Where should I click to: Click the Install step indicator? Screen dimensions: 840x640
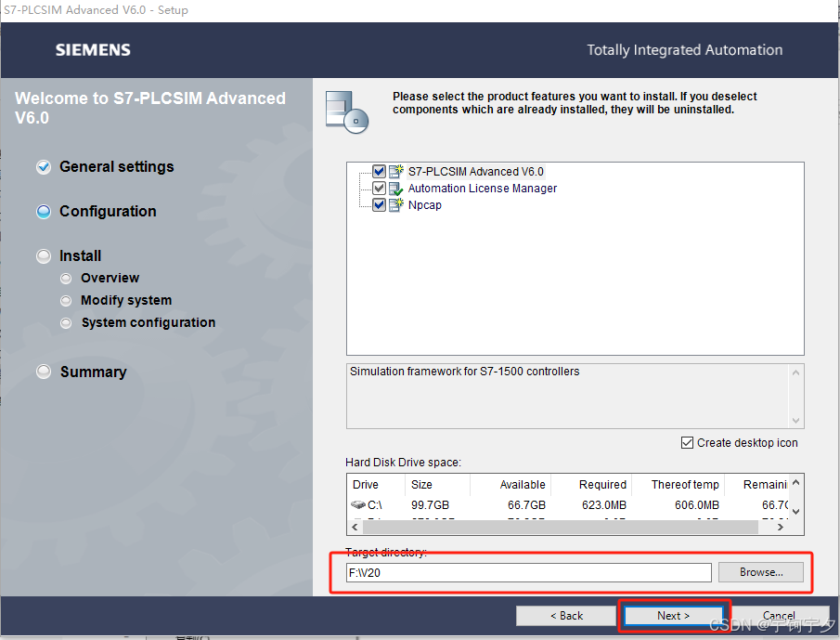[x=44, y=256]
